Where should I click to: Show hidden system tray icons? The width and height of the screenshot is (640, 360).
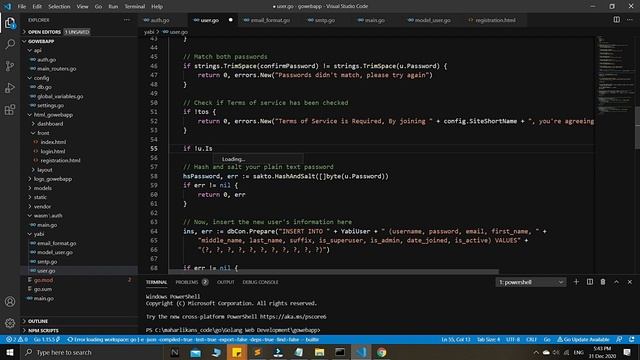click(x=536, y=352)
